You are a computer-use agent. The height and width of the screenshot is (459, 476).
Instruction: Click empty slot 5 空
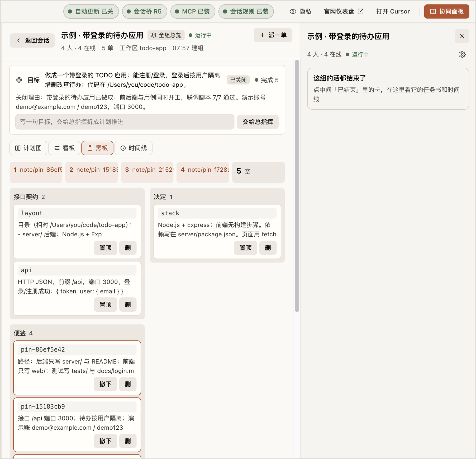click(x=258, y=172)
